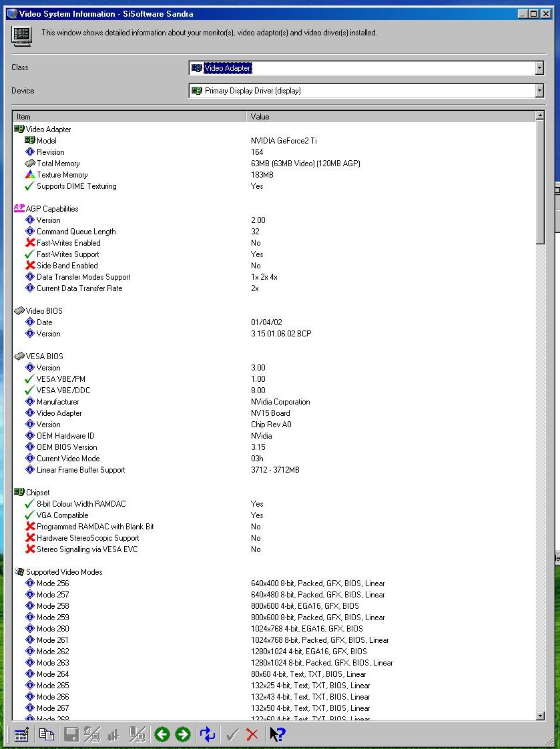Click the greyed-out icon before the green Back arrow
The image size is (560, 749).
point(137,734)
